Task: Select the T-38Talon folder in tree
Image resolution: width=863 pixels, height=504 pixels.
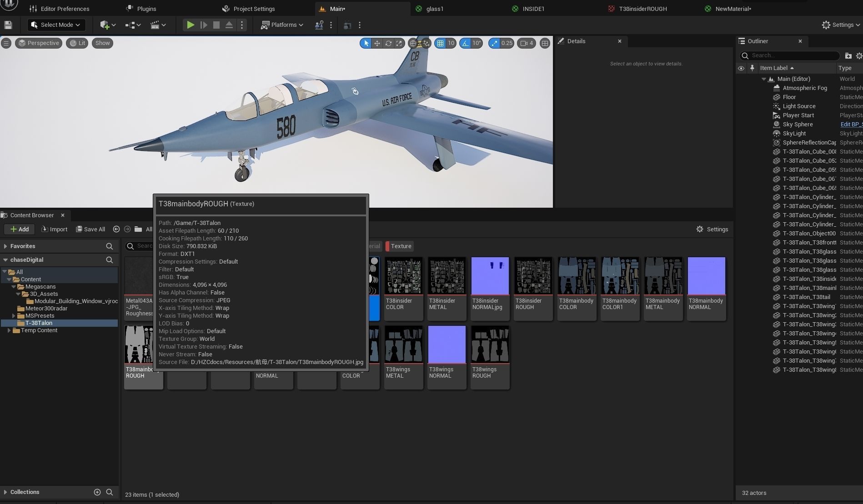Action: point(39,323)
